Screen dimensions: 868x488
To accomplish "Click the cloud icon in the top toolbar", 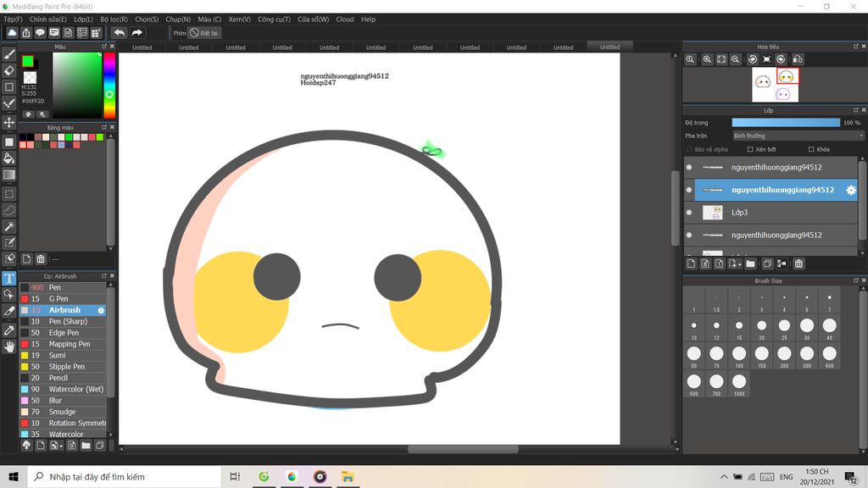I will [12, 33].
